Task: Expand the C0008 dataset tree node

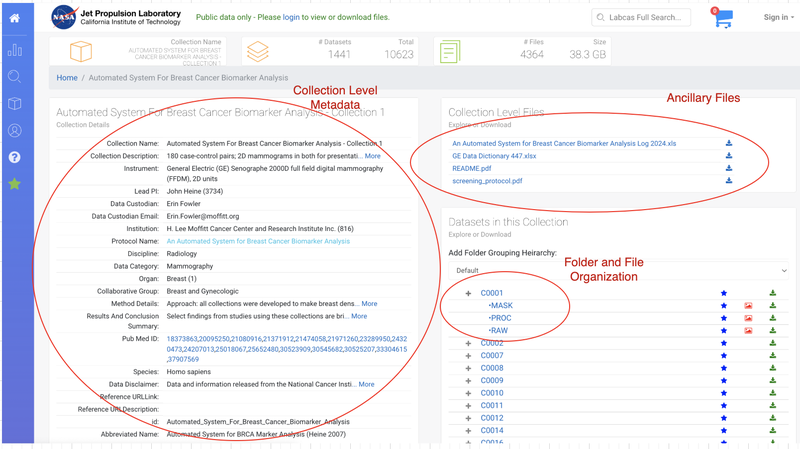Action: [468, 368]
